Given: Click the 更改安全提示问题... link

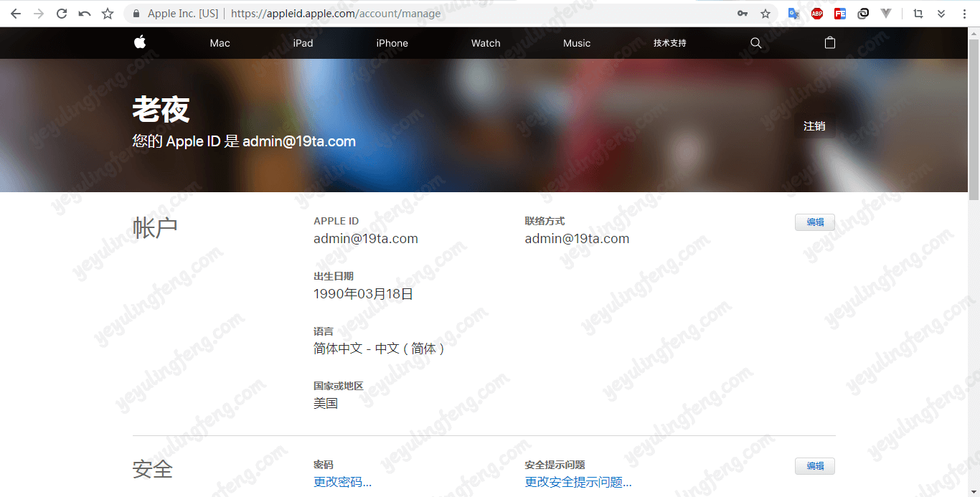Looking at the screenshot, I should 578,482.
